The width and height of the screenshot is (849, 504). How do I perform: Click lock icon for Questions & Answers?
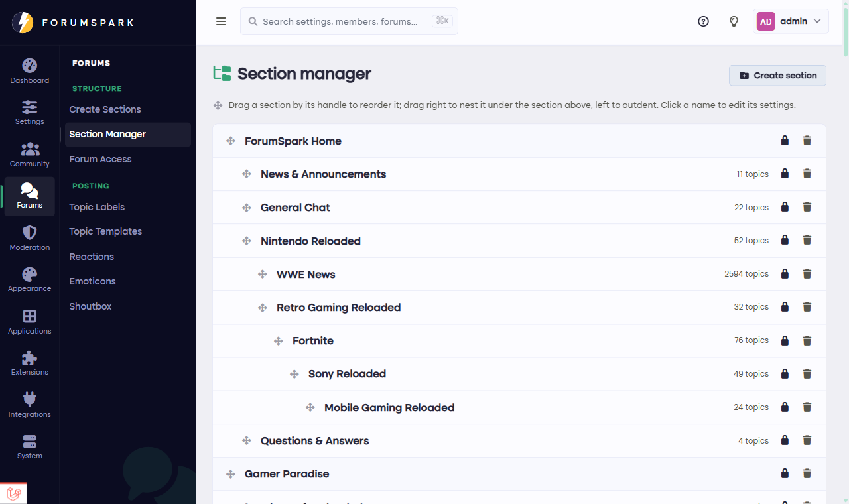[x=785, y=440]
